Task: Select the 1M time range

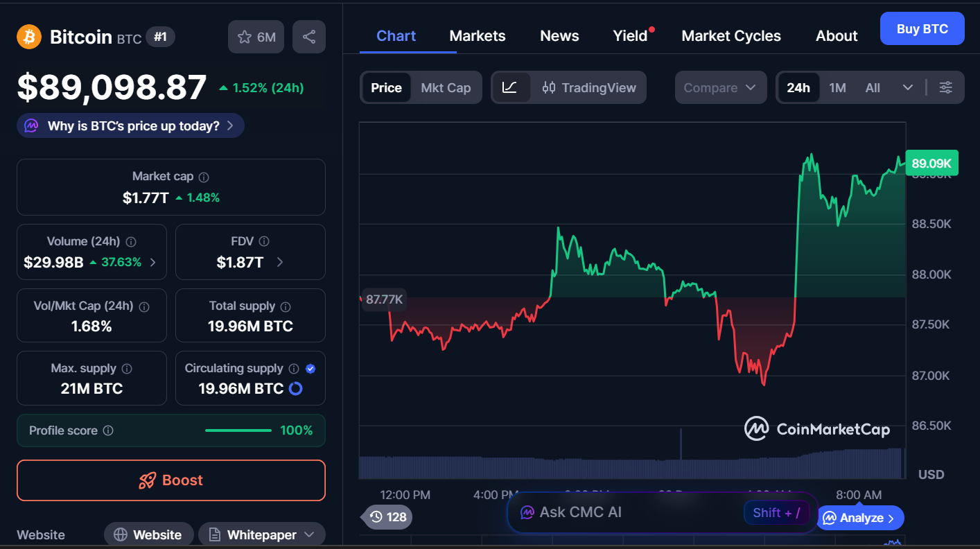Action: pyautogui.click(x=837, y=87)
